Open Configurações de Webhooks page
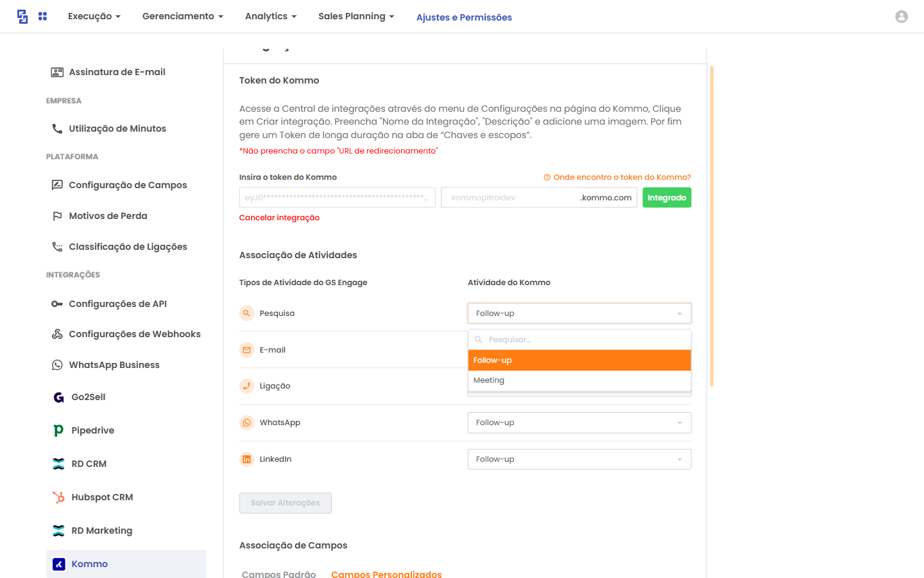 pos(135,334)
